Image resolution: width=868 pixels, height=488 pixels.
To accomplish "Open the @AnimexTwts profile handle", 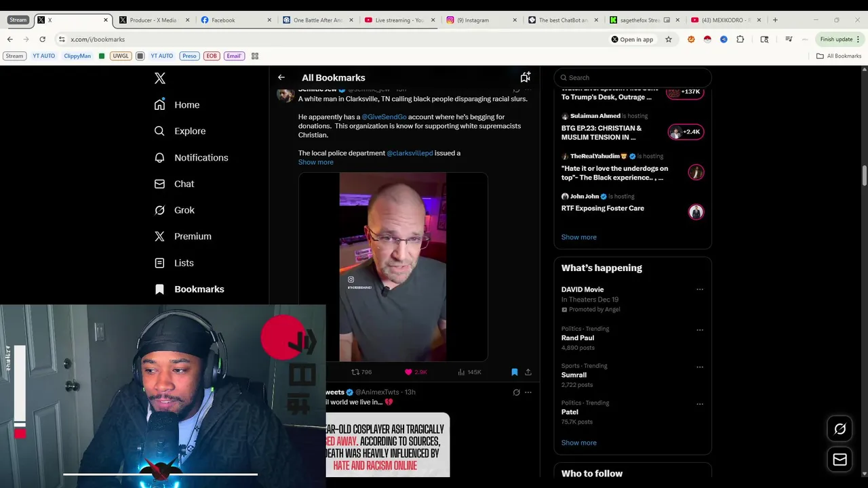I will [x=377, y=392].
